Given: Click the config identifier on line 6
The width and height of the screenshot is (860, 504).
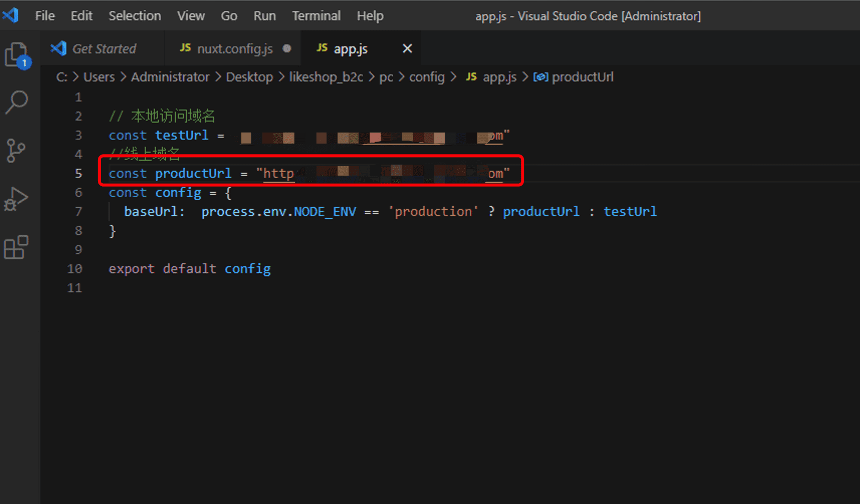Looking at the screenshot, I should [x=178, y=193].
